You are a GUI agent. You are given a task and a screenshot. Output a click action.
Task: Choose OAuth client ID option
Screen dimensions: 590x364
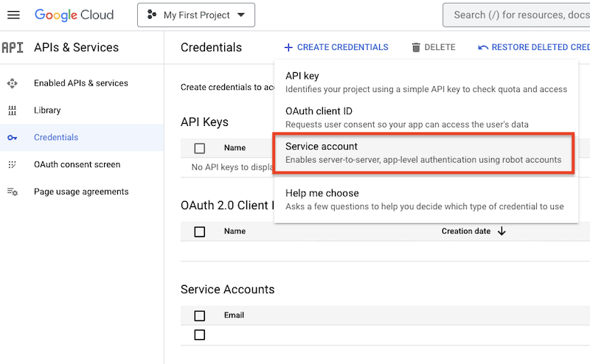click(x=426, y=117)
